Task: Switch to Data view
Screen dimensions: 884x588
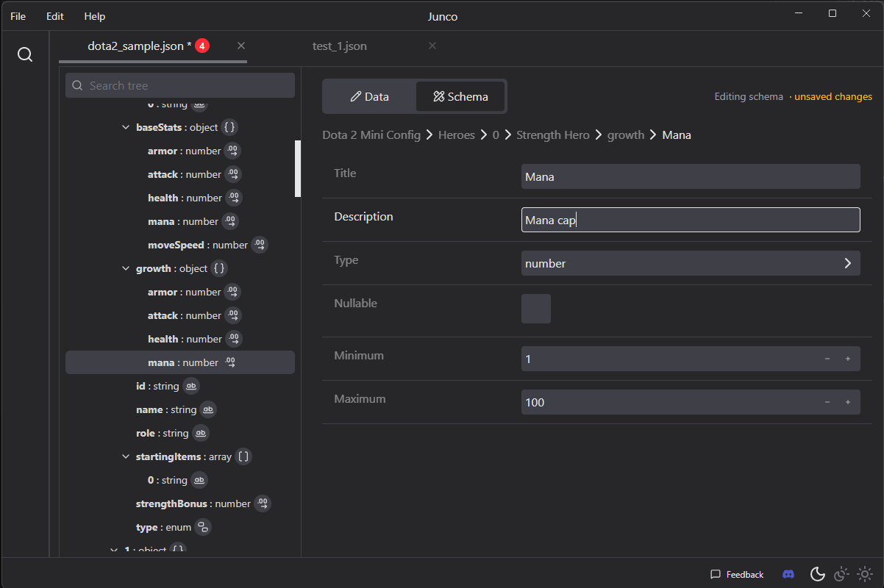Action: coord(370,96)
